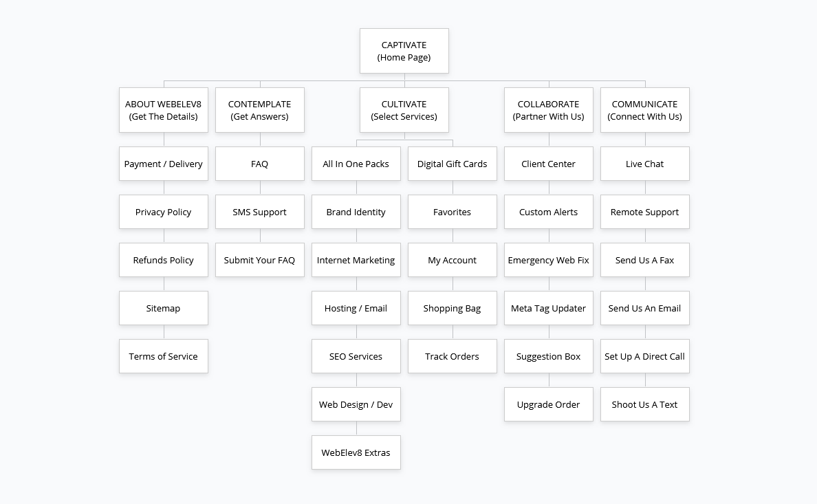The width and height of the screenshot is (817, 504).
Task: Open the Shopping Bag page
Action: [x=452, y=308]
